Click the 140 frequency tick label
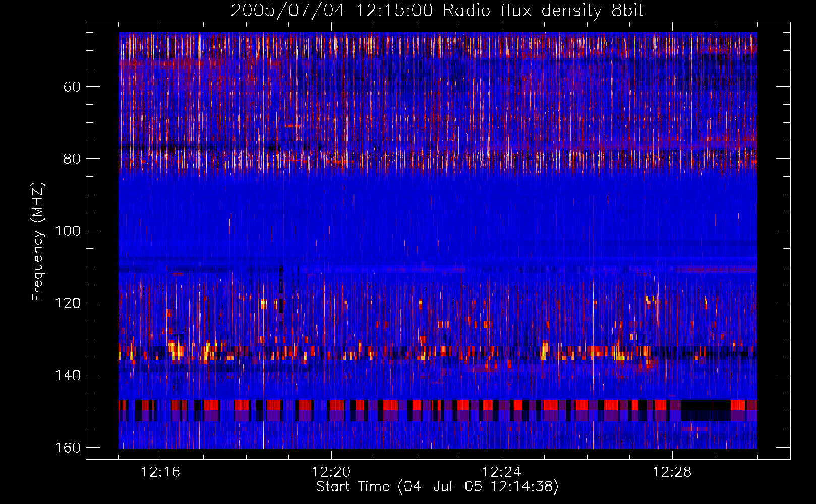Image resolution: width=816 pixels, height=504 pixels. (68, 375)
